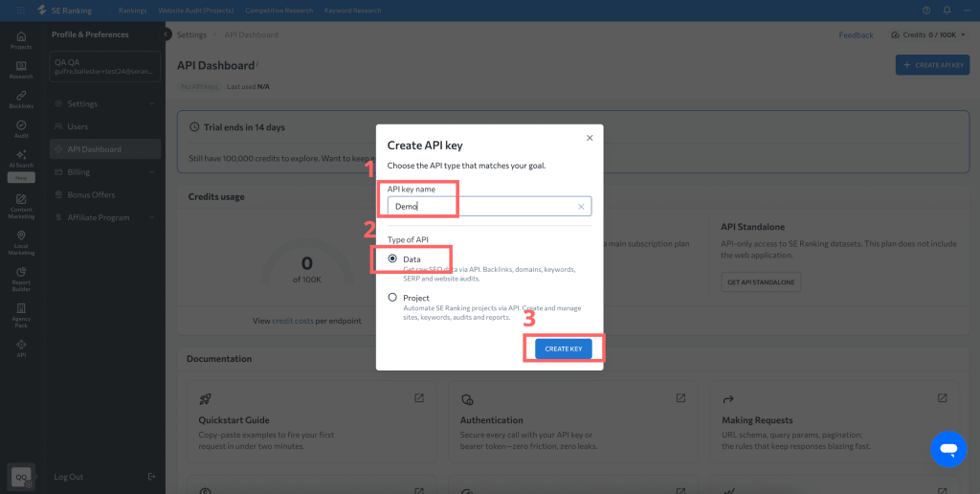Open the credit costs link
Image resolution: width=980 pixels, height=494 pixels.
click(293, 321)
